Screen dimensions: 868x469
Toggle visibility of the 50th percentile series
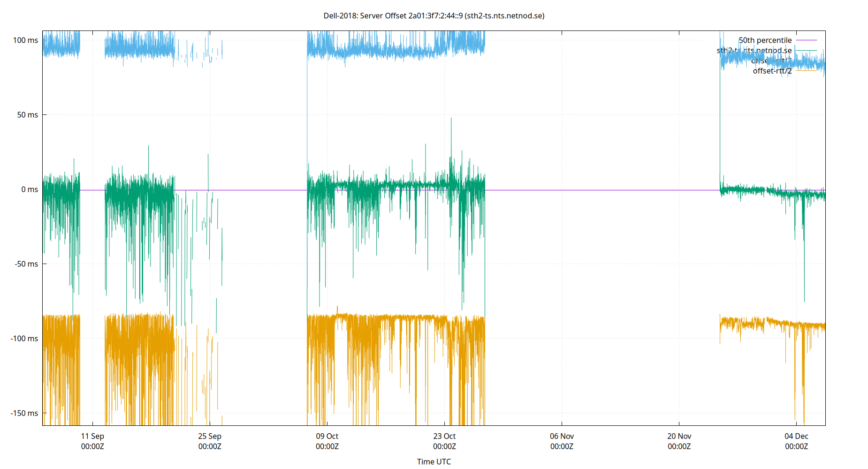765,40
